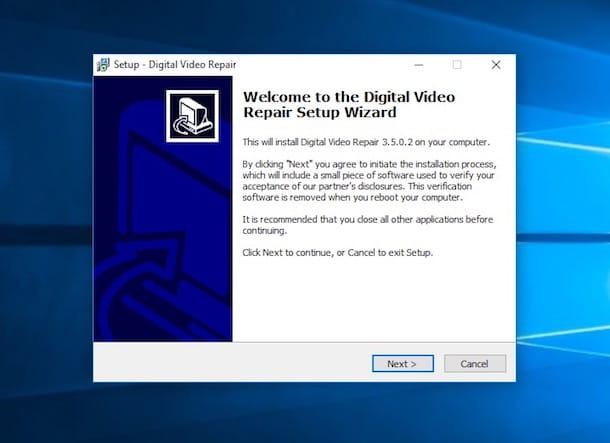Image resolution: width=610 pixels, height=443 pixels.
Task: Click the 'Welcome to the Digital Video Repair Setup Wizard' heading
Action: tap(349, 105)
